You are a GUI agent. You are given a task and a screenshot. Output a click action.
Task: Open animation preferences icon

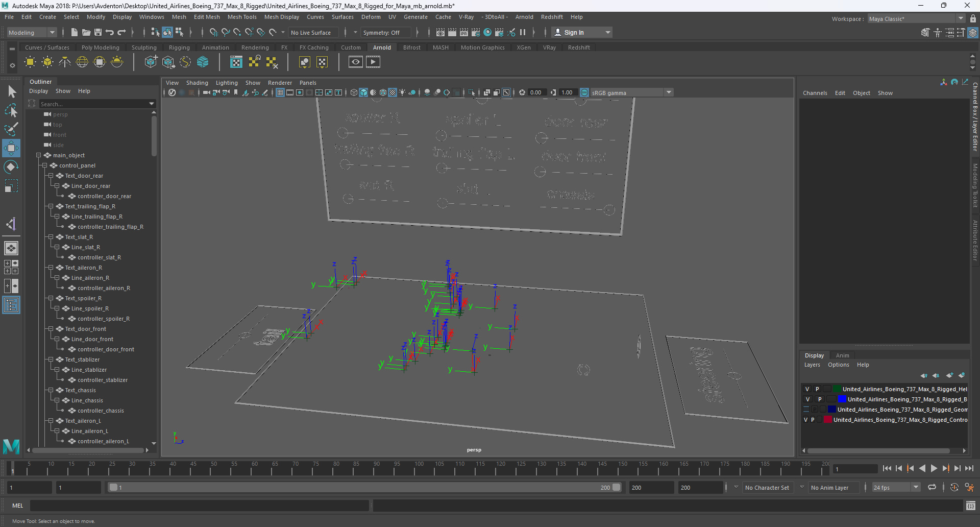pos(969,488)
